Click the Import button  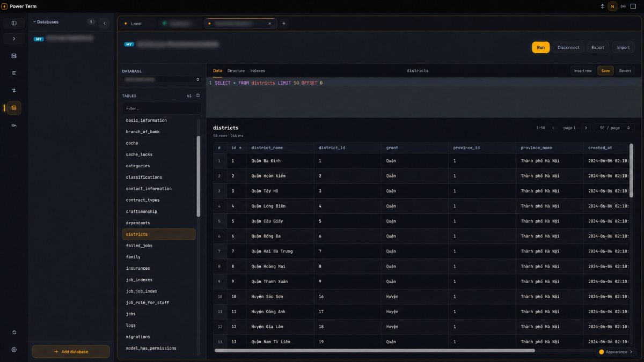(623, 47)
